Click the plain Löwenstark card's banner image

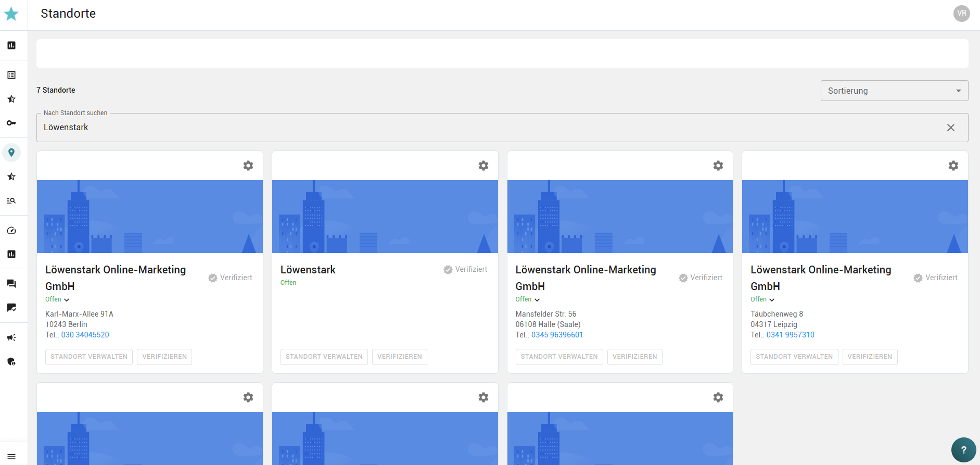[385, 217]
